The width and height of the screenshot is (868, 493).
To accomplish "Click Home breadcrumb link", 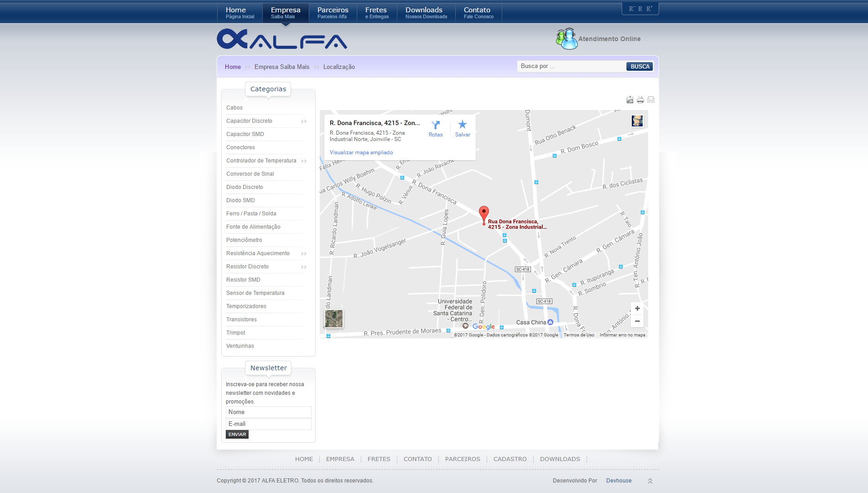I will click(233, 67).
